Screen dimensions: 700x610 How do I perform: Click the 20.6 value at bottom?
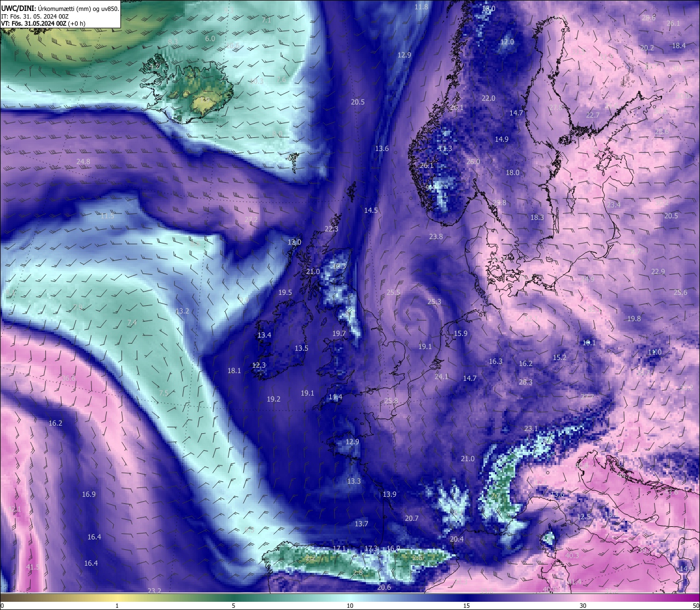[x=384, y=587]
